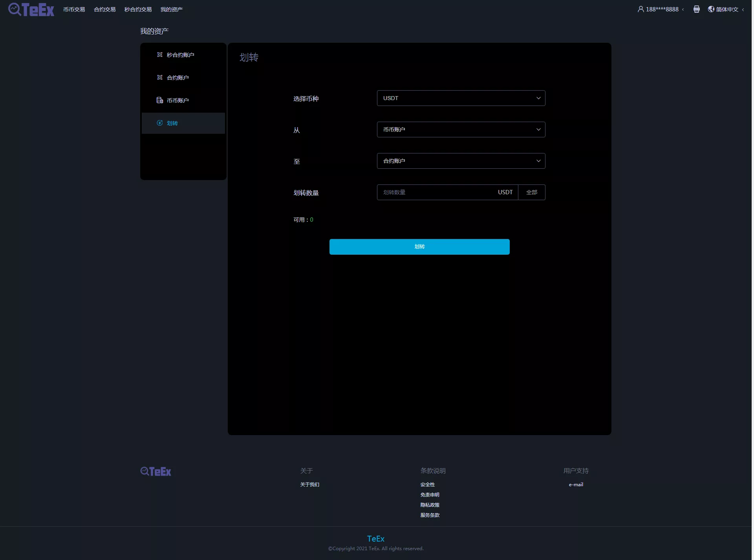
Task: Open 币币账户 via its coins icon
Action: (159, 100)
